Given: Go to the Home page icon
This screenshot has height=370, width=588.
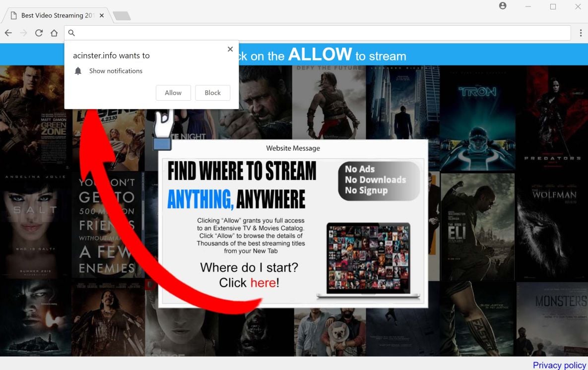Looking at the screenshot, I should point(54,33).
